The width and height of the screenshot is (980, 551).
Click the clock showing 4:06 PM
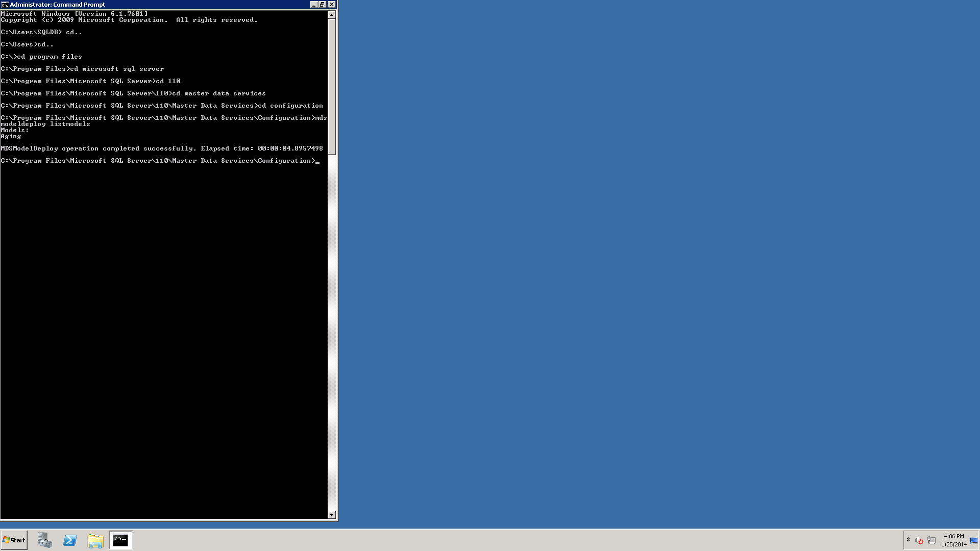point(953,540)
